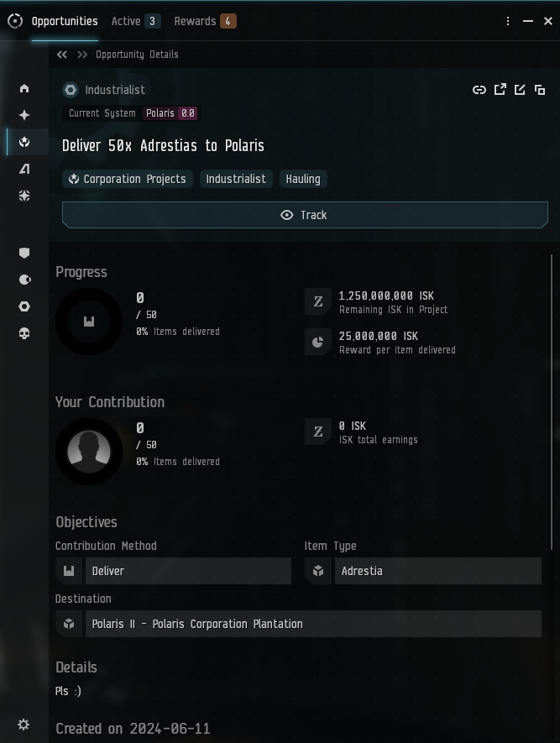Image resolution: width=560 pixels, height=743 pixels.
Task: Select the Agency sidebar icon below Corporation Projects
Action: point(24,169)
